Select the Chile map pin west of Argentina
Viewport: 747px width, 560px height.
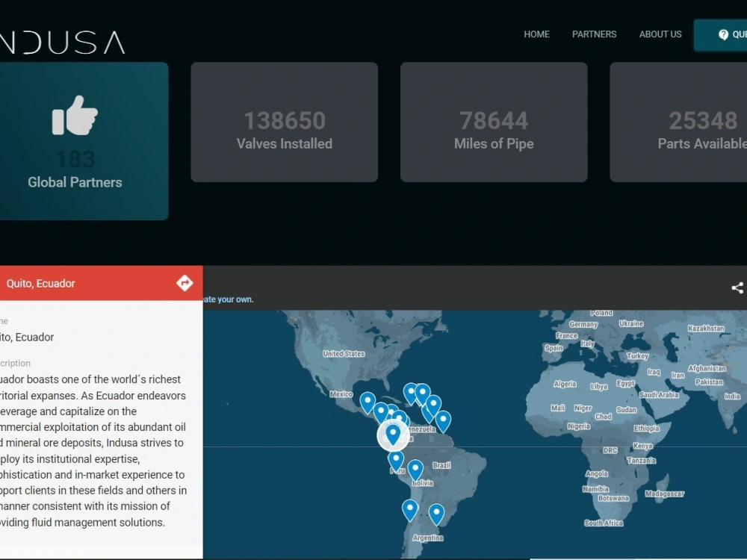click(409, 511)
